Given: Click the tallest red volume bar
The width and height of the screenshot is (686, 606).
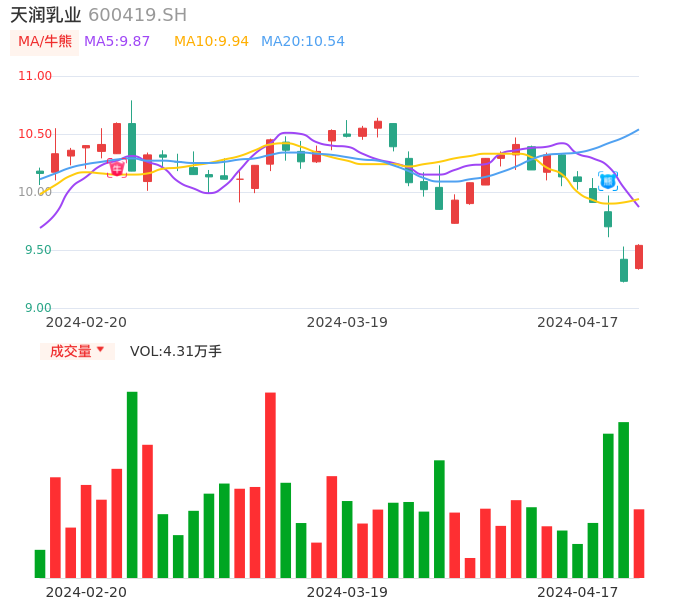Looking at the screenshot, I should click(x=270, y=484).
